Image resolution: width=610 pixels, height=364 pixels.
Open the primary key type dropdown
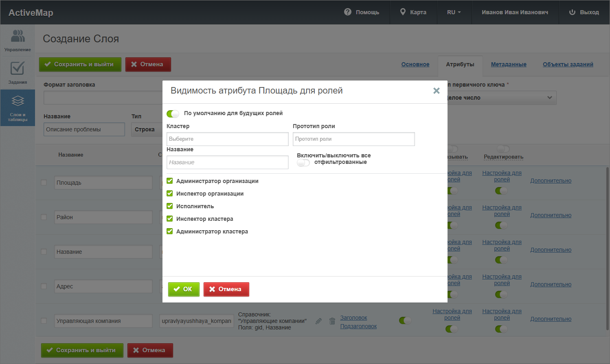pyautogui.click(x=501, y=98)
